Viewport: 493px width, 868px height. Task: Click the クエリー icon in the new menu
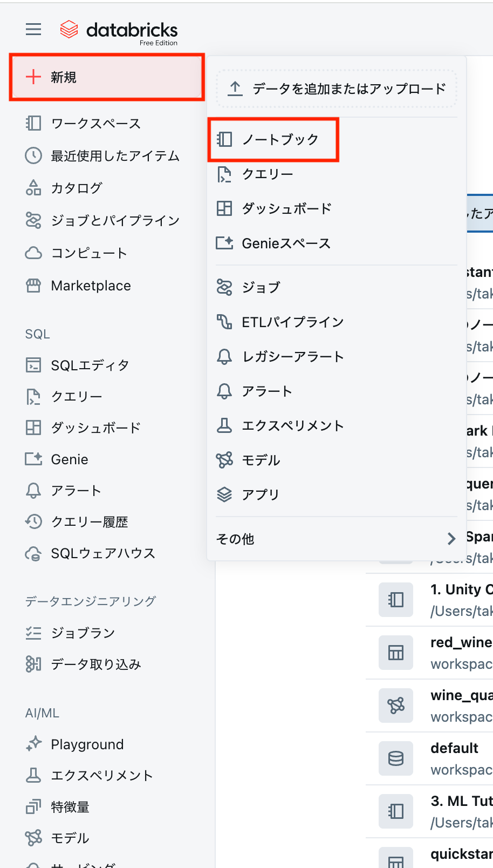click(x=224, y=174)
